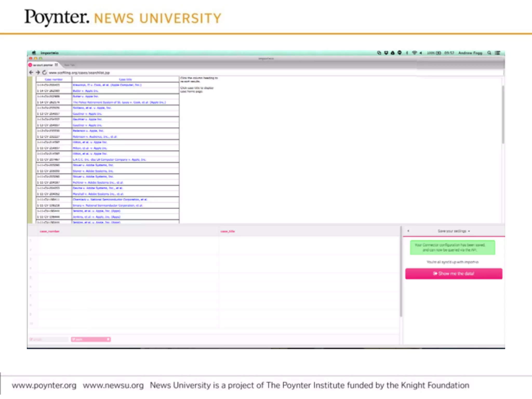Viewport: 532px width, 399px height.
Task: Click the back arrow in settings panel header
Action: (408, 231)
